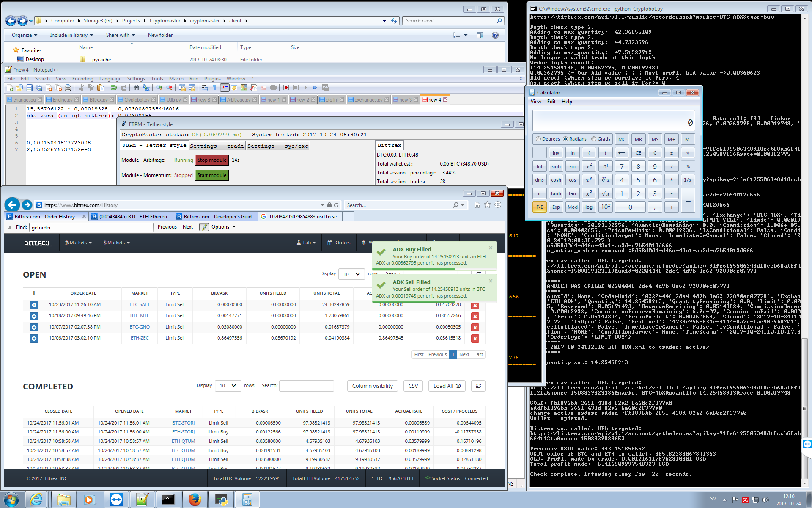Click the New file icon in Notepad++ toolbar
Screen dimensions: 812x508
tap(10, 88)
